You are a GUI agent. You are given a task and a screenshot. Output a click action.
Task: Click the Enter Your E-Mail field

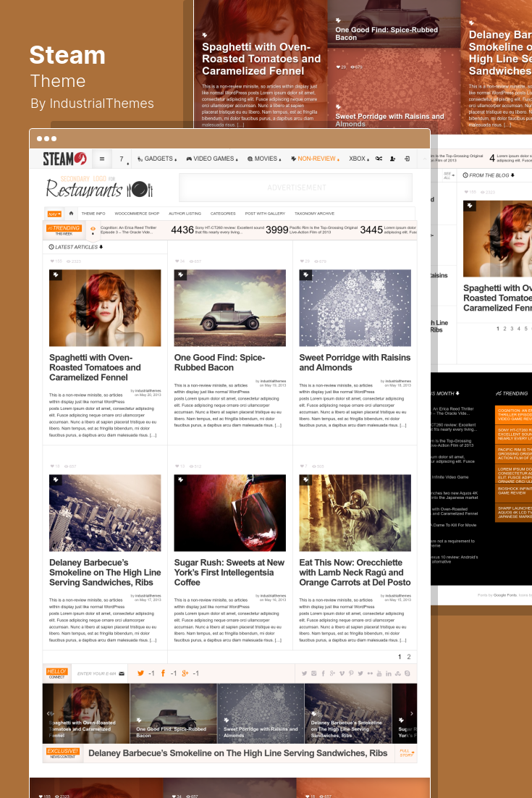tap(96, 674)
